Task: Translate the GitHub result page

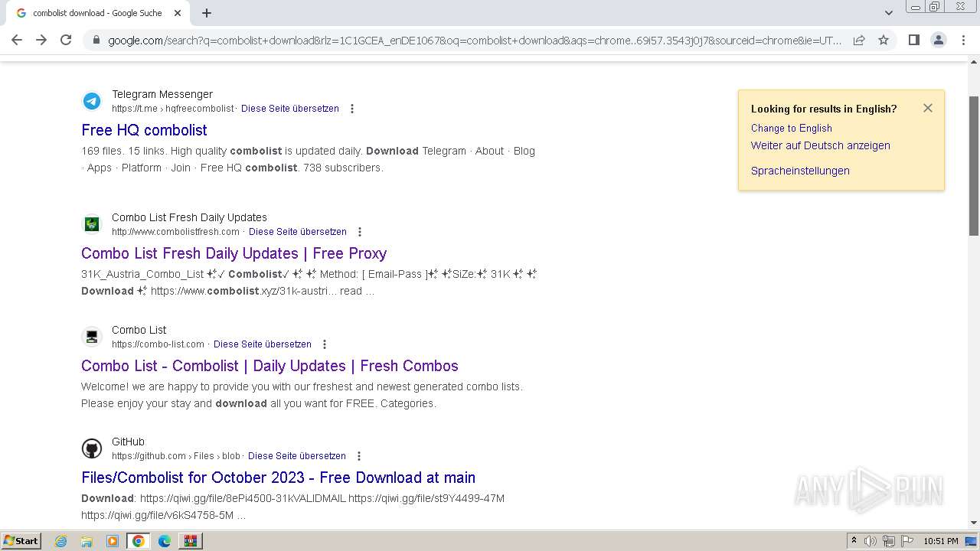Action: pyautogui.click(x=297, y=456)
